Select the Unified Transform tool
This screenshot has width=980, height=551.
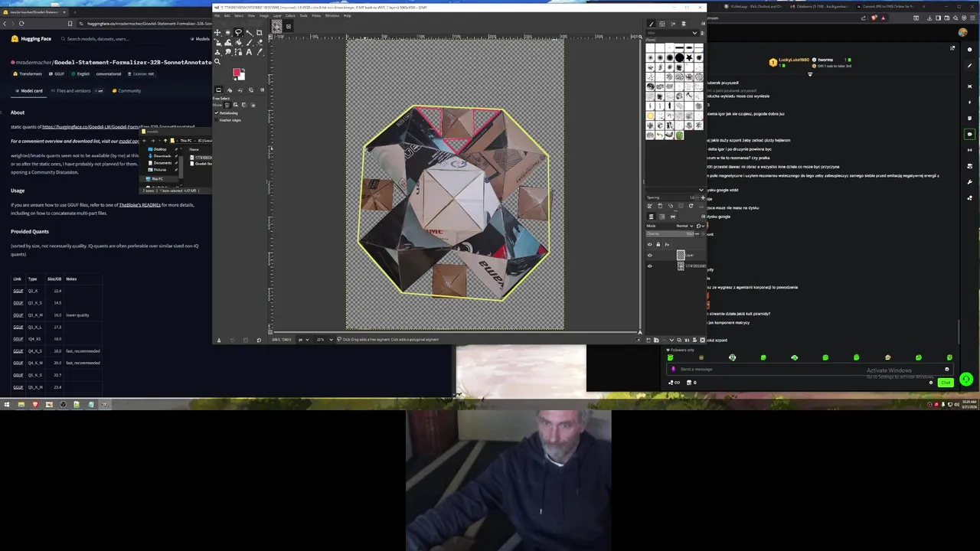point(218,42)
